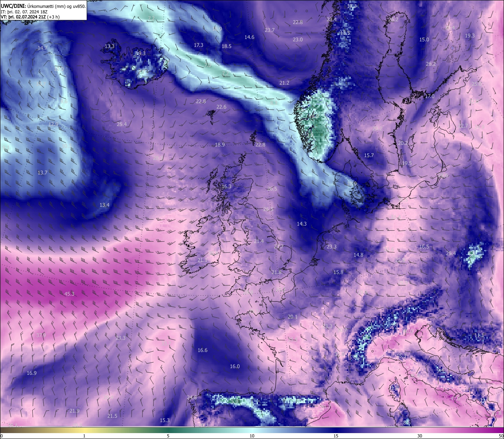
Task: Click the colour scale label 30
Action: pos(420,436)
